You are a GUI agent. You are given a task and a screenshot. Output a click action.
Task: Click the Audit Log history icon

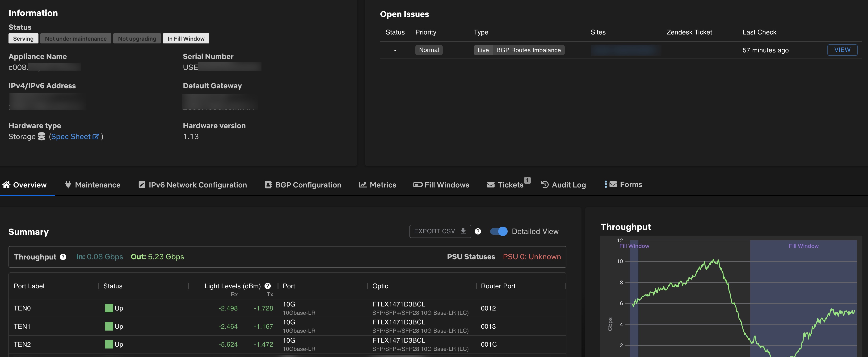(x=545, y=184)
